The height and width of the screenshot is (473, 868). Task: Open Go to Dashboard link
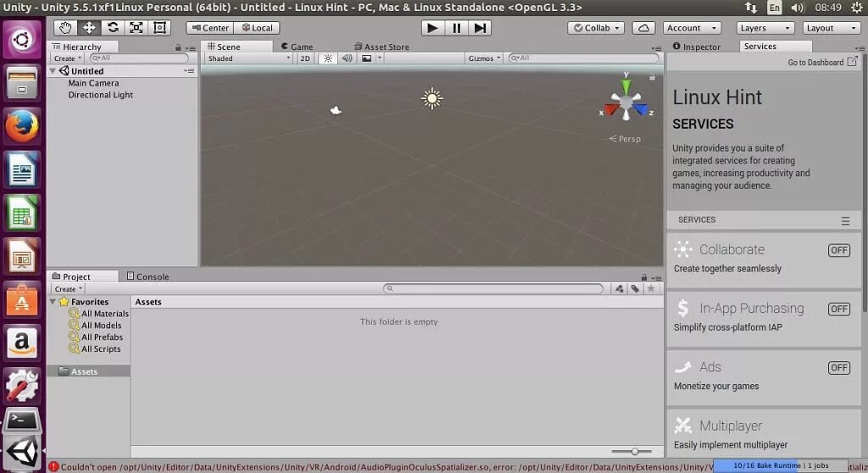click(x=821, y=62)
